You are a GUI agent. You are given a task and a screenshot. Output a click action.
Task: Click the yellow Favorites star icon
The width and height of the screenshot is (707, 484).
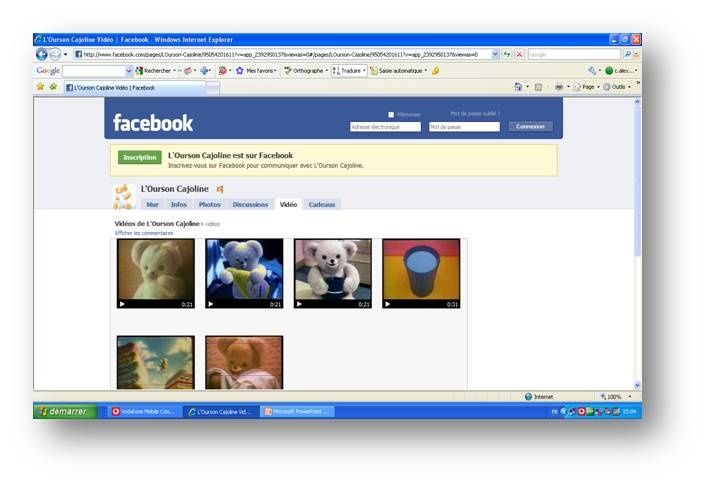[41, 87]
